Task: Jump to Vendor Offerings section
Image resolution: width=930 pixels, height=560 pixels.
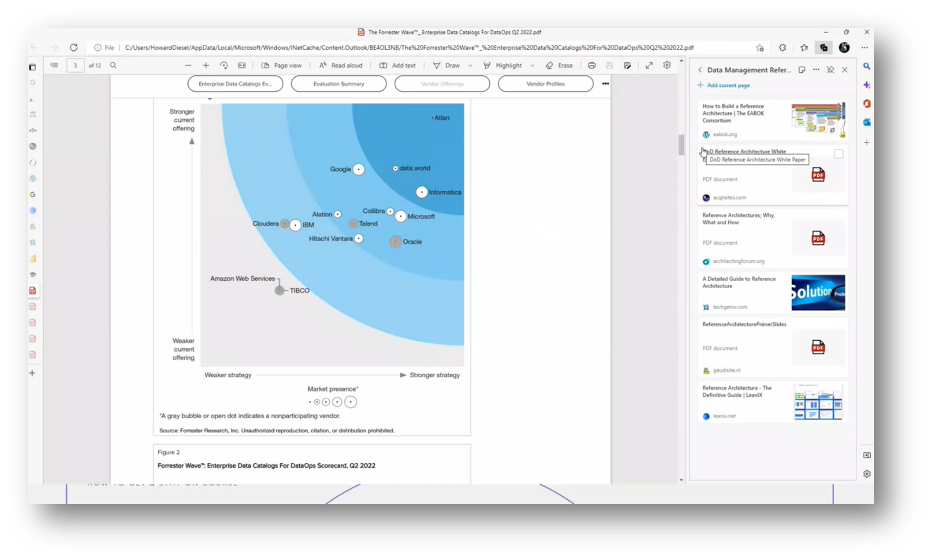Action: (443, 84)
